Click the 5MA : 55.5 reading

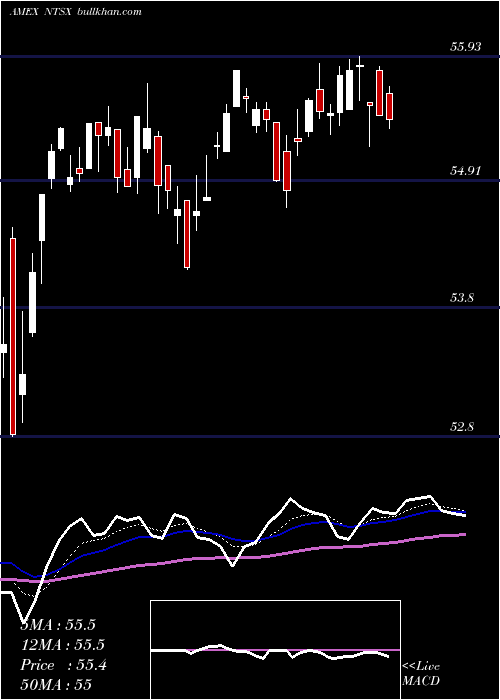pos(58,625)
